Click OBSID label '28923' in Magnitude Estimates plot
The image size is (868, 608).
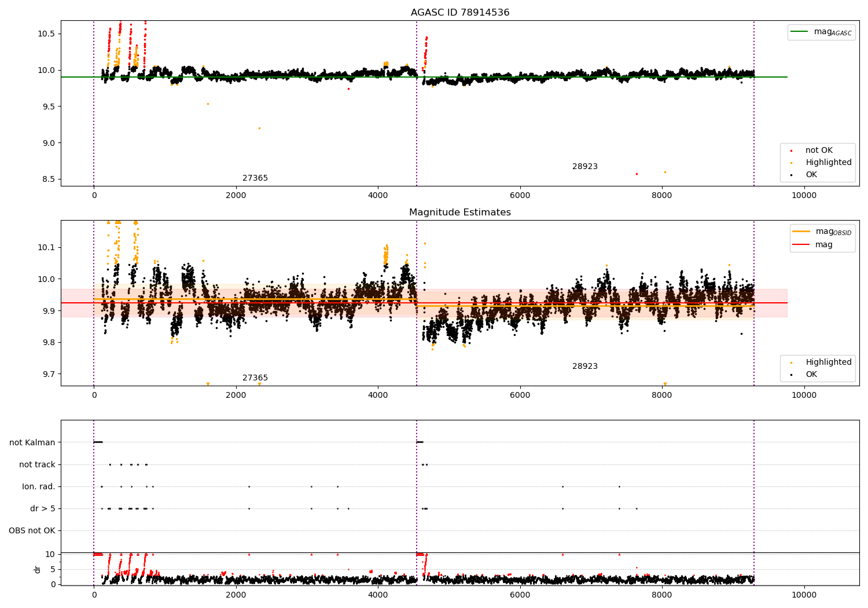pyautogui.click(x=585, y=367)
